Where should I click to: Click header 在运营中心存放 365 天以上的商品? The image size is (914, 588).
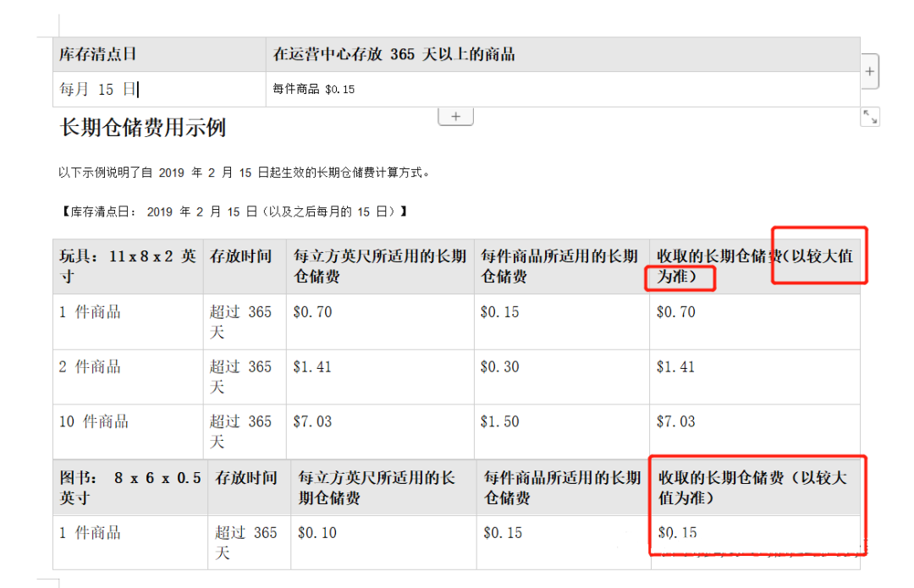[563, 54]
